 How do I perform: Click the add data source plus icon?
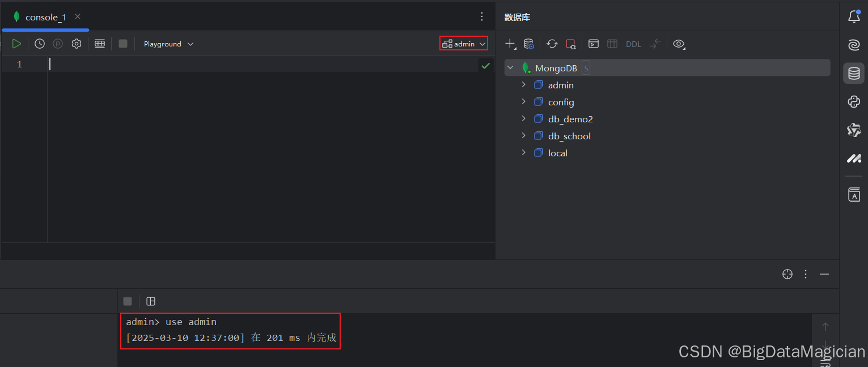pos(510,44)
